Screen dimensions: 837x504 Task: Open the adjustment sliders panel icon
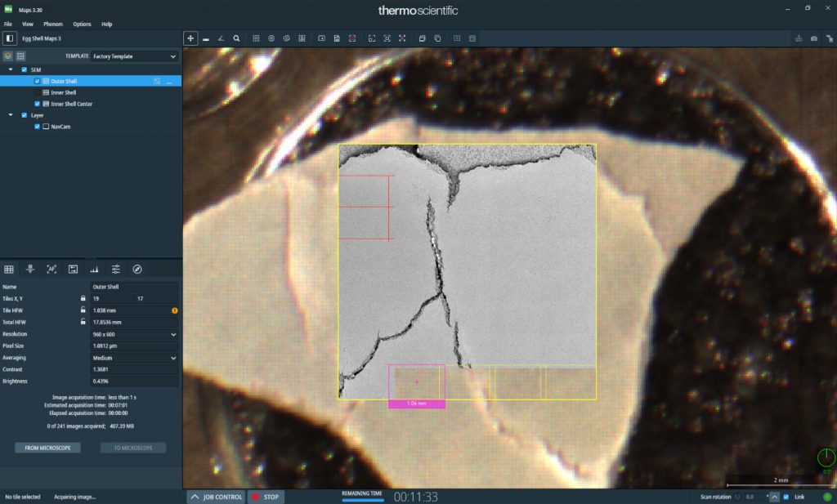115,269
